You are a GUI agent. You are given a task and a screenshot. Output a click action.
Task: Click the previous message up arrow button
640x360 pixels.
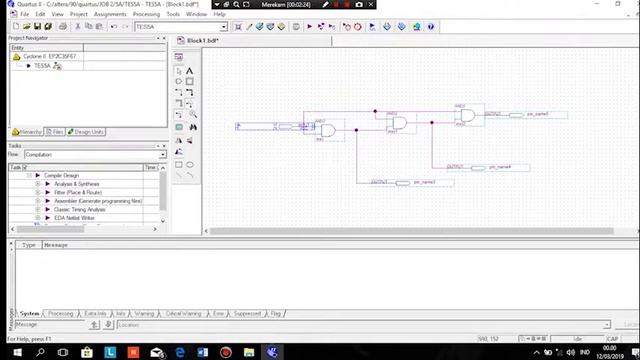(94, 325)
